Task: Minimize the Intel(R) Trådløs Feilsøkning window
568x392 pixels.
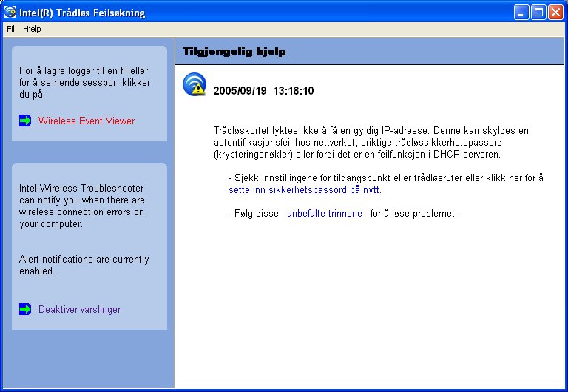Action: [521, 13]
